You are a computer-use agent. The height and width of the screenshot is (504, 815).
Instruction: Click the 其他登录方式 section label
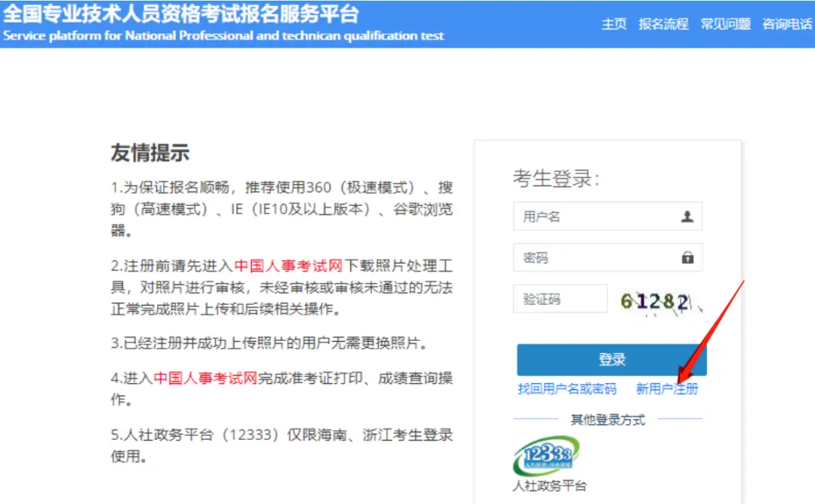tap(610, 419)
